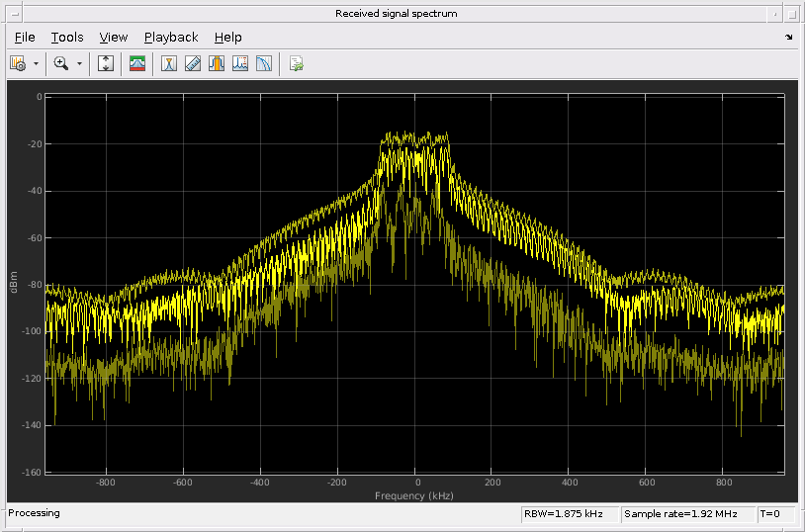Click the document with green arrow icon

click(x=296, y=63)
